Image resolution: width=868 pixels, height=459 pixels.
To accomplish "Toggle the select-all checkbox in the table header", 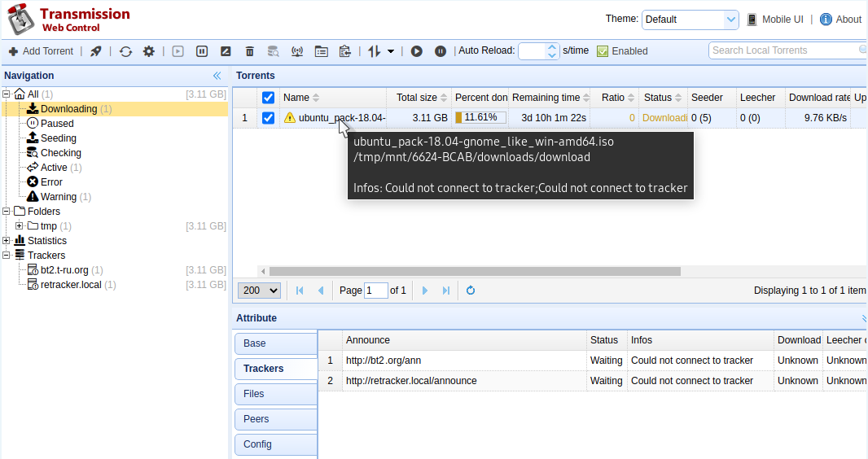I will click(x=269, y=98).
